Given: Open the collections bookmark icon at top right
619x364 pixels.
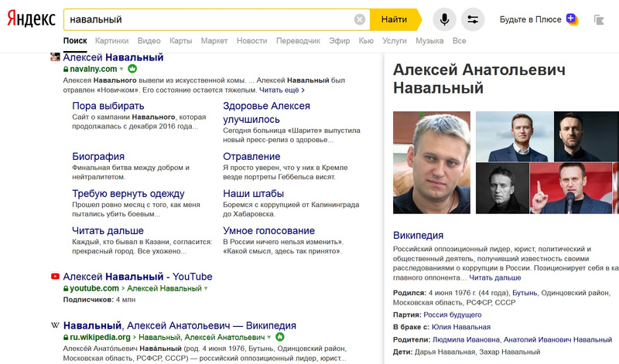Looking at the screenshot, I should click(x=598, y=19).
